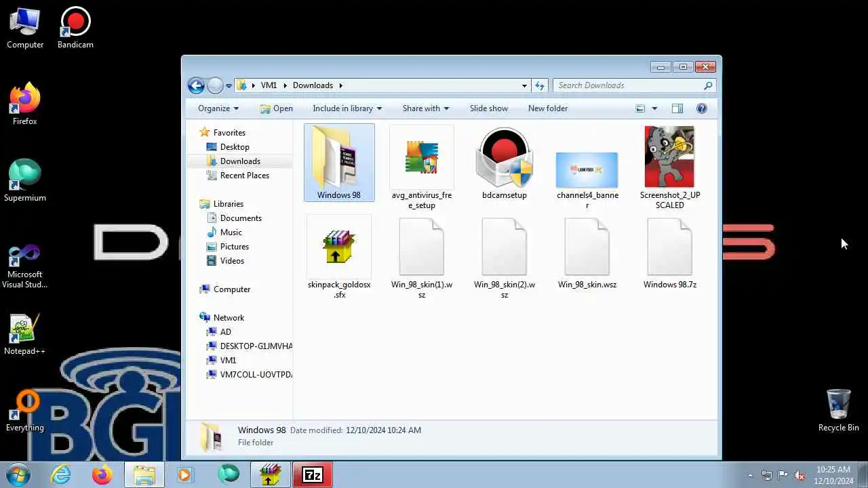Expand the arrow after Downloads breadcrumb
868x488 pixels.
click(340, 85)
